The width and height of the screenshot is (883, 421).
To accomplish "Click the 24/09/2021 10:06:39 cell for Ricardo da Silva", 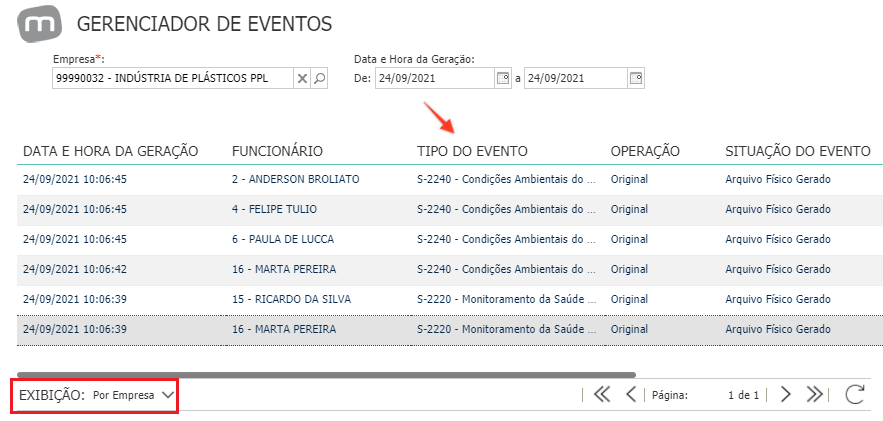I will tap(75, 299).
